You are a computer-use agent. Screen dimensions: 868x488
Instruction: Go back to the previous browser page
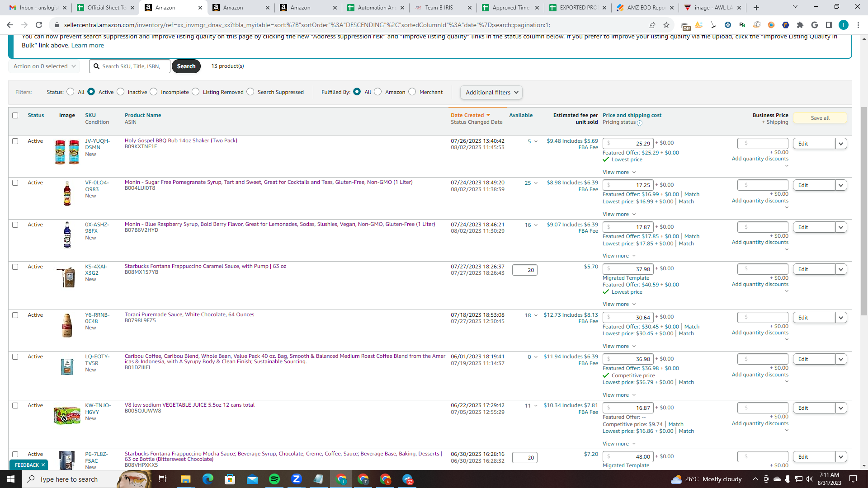(x=10, y=25)
